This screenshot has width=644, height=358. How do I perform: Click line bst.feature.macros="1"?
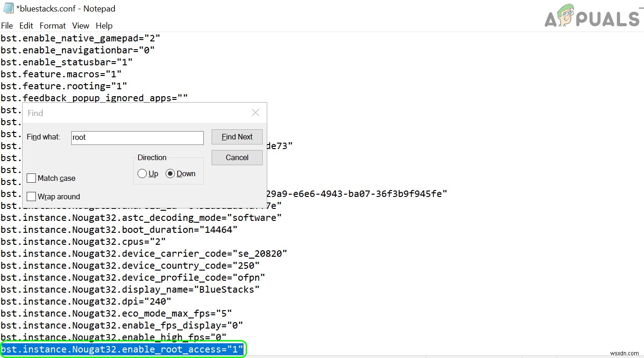tap(61, 74)
